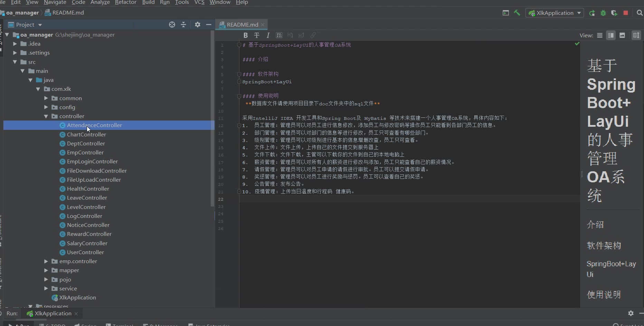644x326 pixels.
Task: Expand the pojo package
Action: pos(46,279)
